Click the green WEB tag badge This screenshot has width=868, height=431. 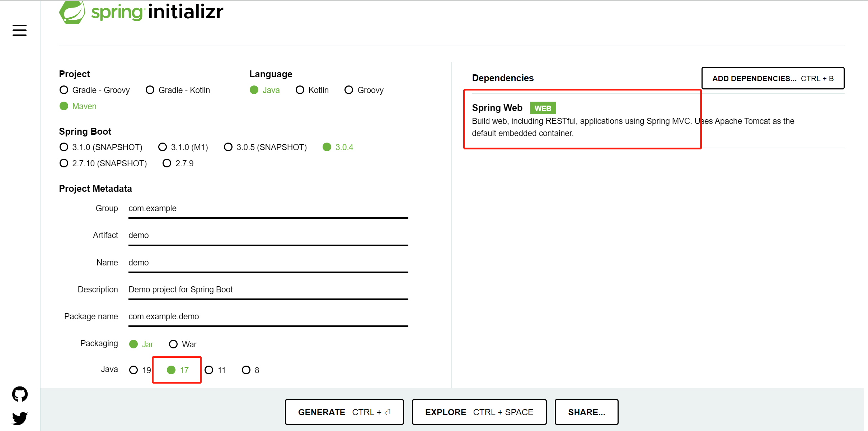[x=543, y=108]
